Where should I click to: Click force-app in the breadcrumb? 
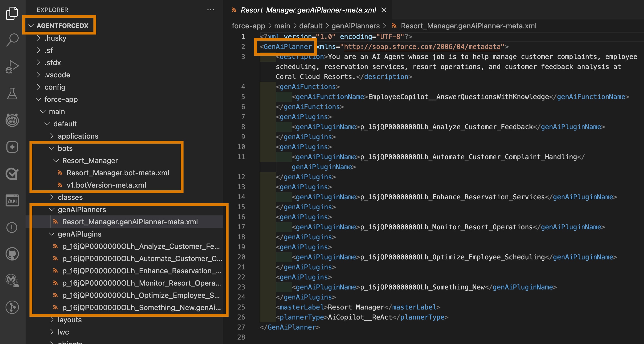pyautogui.click(x=248, y=26)
